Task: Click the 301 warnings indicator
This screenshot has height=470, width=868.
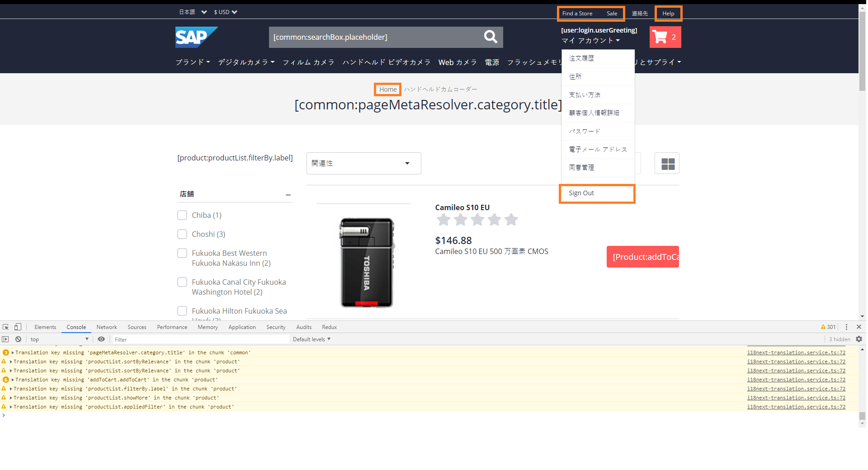Action: coord(828,327)
